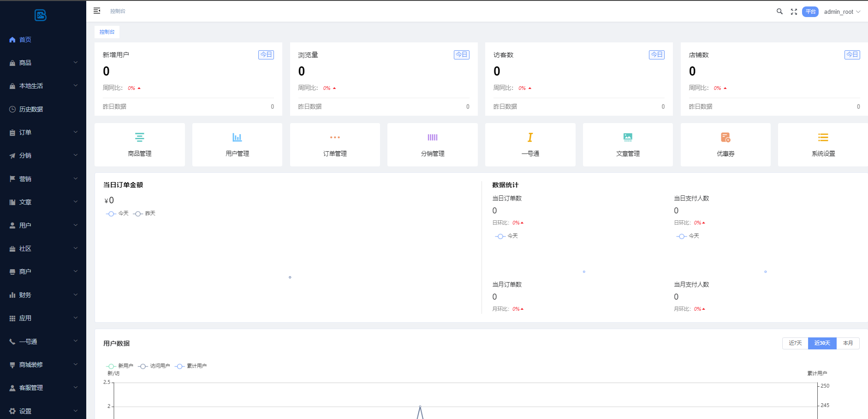Switch user data to 近30天
Image resolution: width=868 pixels, height=419 pixels.
[x=822, y=343]
